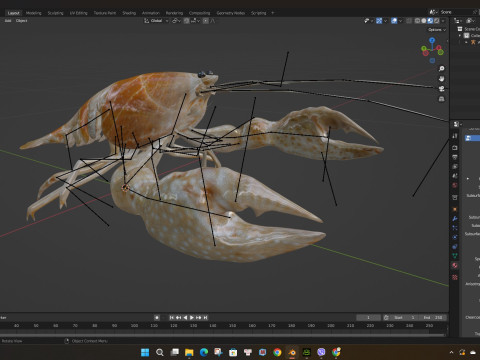The height and width of the screenshot is (360, 480).
Task: Click the zoom view magnifier gizmo
Action: tap(441, 69)
